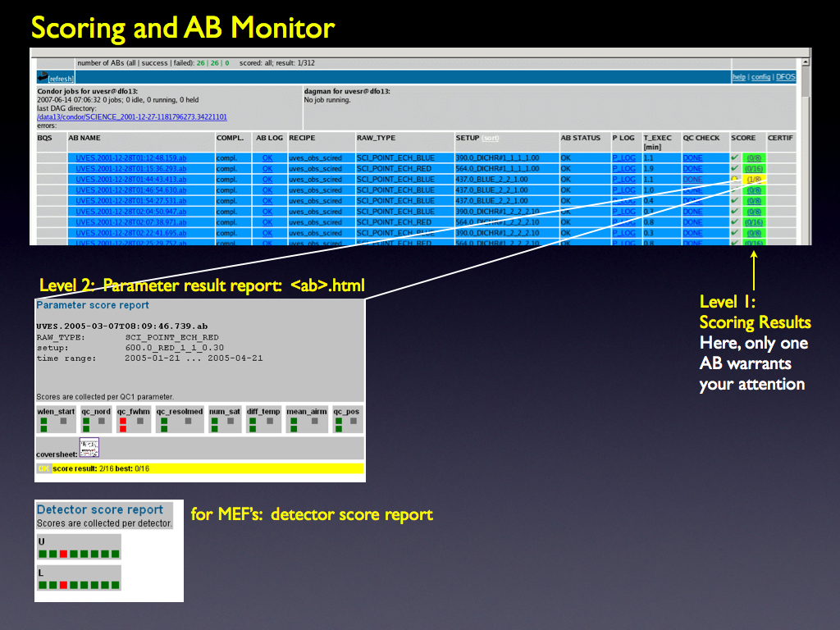This screenshot has width=840, height=630.
Task: Click top green square under num_sat
Action: 215,422
